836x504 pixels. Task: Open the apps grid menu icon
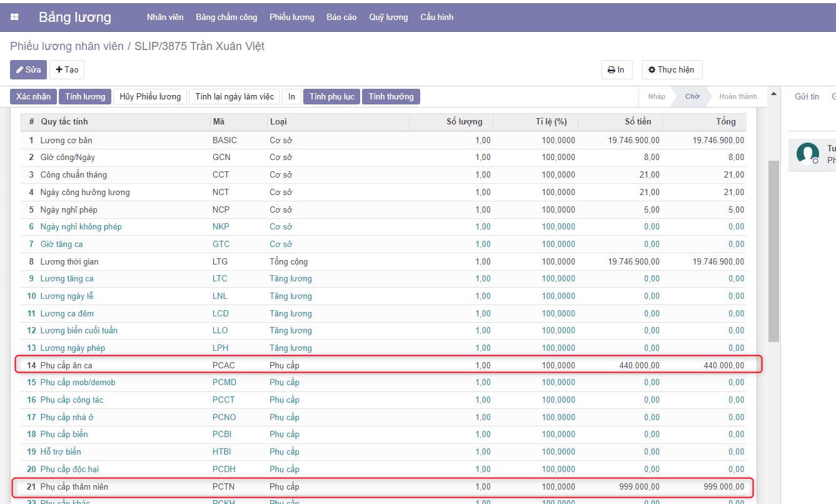[x=14, y=18]
